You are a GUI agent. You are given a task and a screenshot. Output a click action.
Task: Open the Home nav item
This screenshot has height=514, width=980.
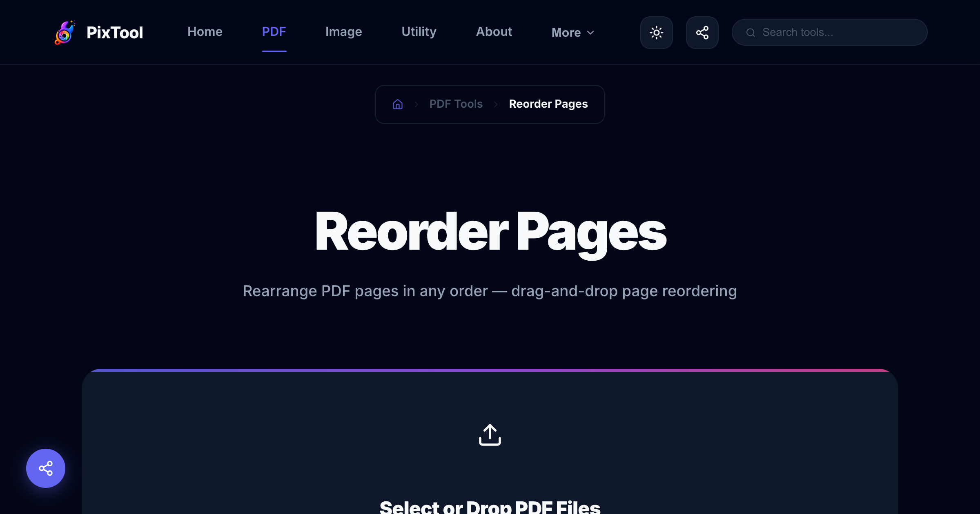pos(205,32)
